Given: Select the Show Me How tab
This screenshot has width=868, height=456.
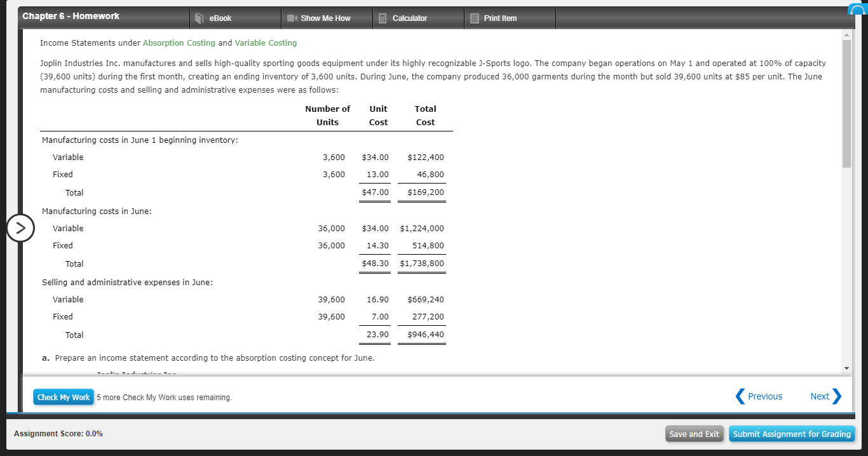Looking at the screenshot, I should coord(327,18).
